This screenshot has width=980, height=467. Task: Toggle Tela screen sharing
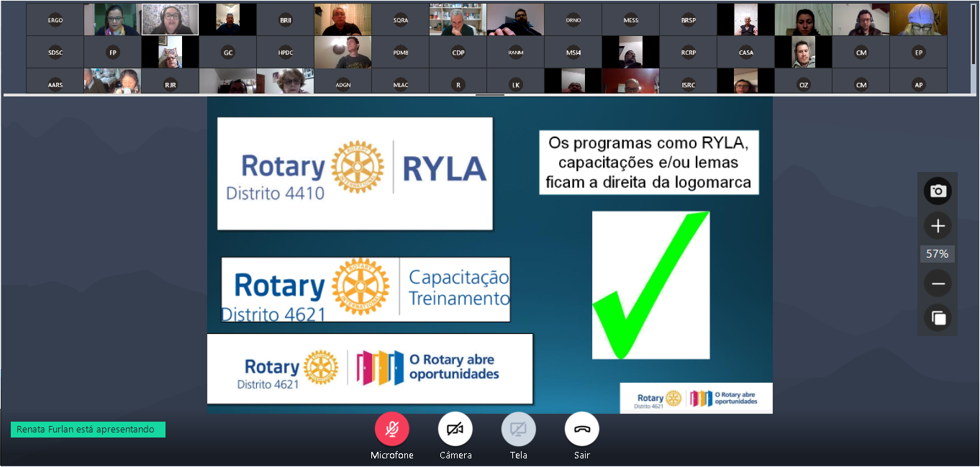pos(518,430)
